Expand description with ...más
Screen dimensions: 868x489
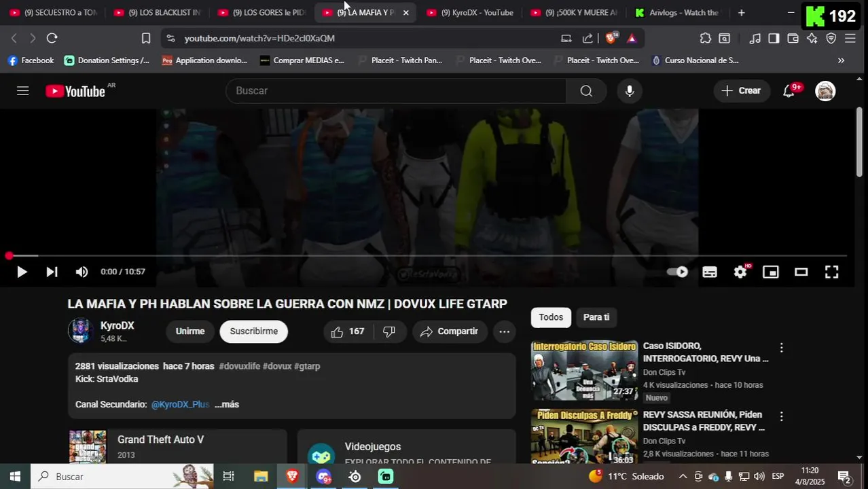(227, 404)
